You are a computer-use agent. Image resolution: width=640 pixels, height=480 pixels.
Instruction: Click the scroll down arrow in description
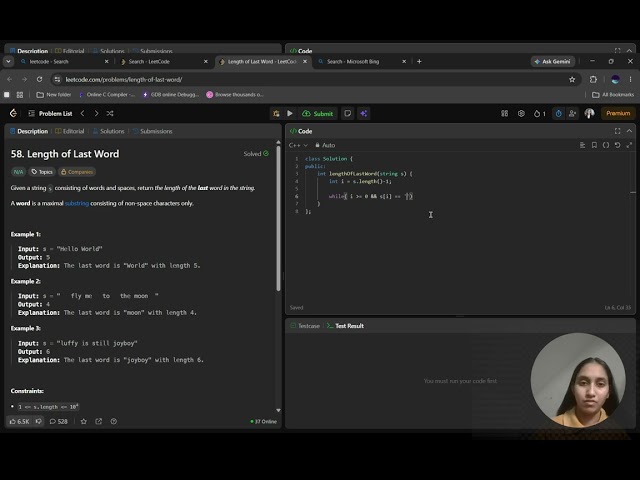tap(278, 410)
